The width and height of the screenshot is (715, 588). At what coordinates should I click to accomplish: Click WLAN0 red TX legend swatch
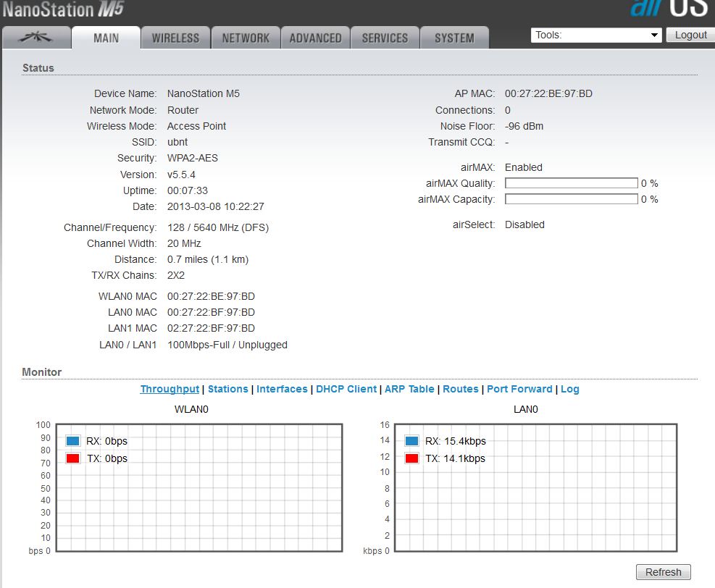[73, 458]
